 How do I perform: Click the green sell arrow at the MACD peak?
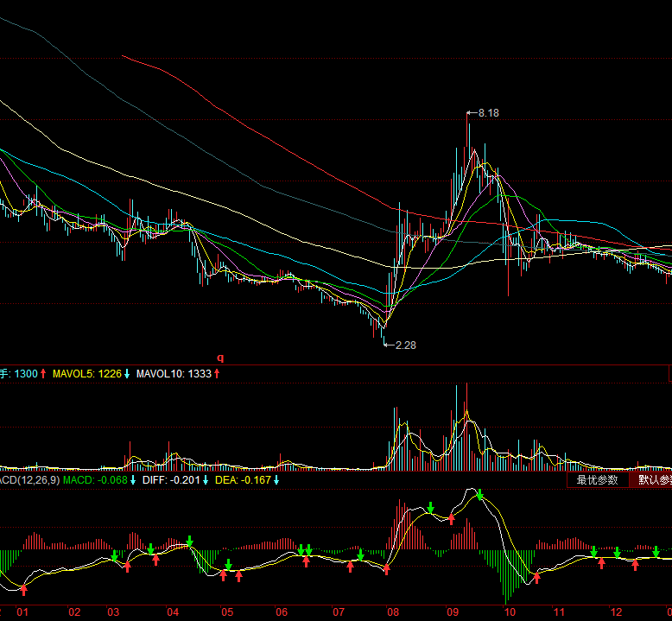480,495
